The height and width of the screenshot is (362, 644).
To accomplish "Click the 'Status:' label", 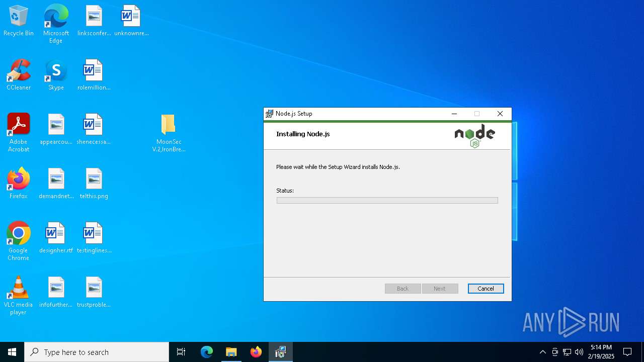I will [285, 191].
